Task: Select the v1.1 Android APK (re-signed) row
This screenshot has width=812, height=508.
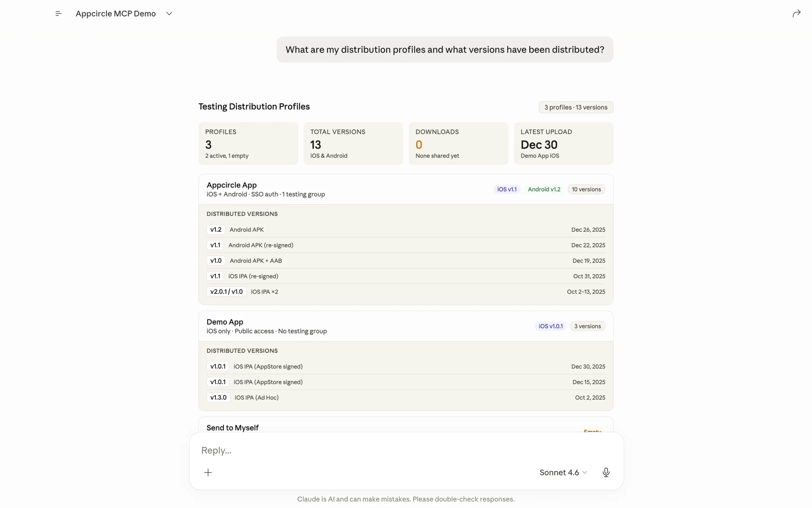Action: [x=406, y=245]
